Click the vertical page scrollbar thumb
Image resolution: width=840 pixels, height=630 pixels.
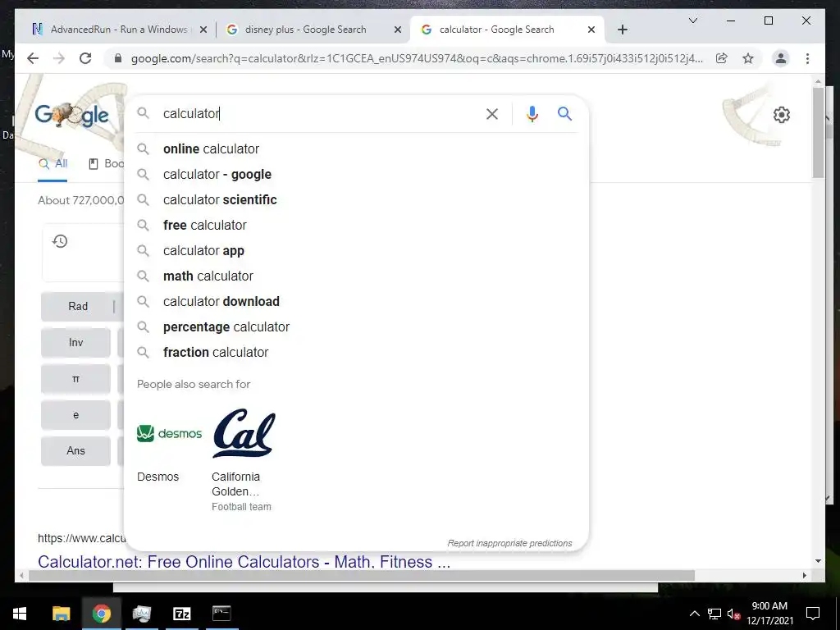[818, 132]
